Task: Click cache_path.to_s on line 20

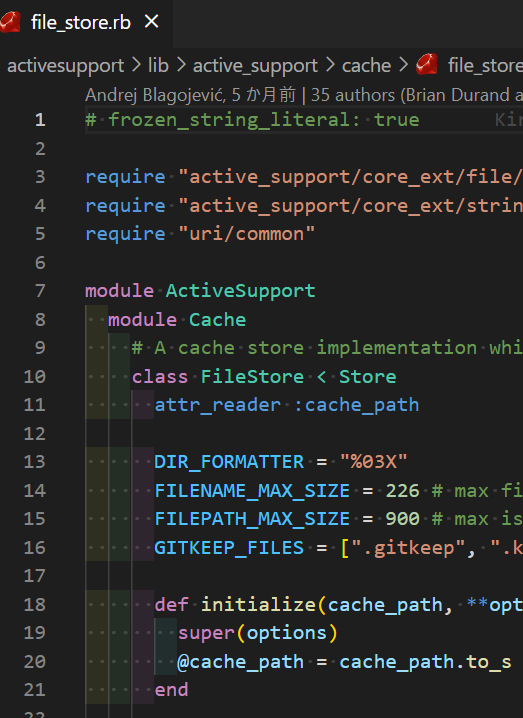Action: pos(425,662)
